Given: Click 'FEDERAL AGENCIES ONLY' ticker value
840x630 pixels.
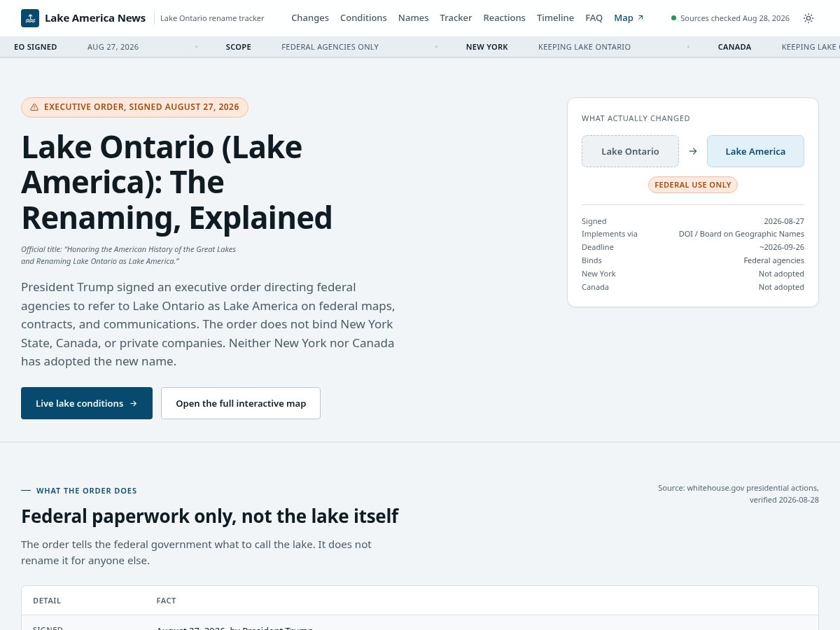Looking at the screenshot, I should click(330, 47).
